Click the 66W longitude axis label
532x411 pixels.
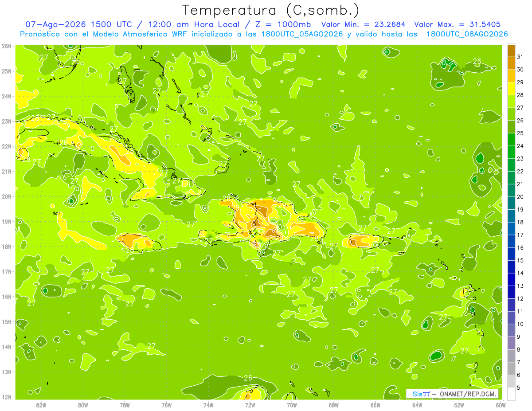click(376, 405)
